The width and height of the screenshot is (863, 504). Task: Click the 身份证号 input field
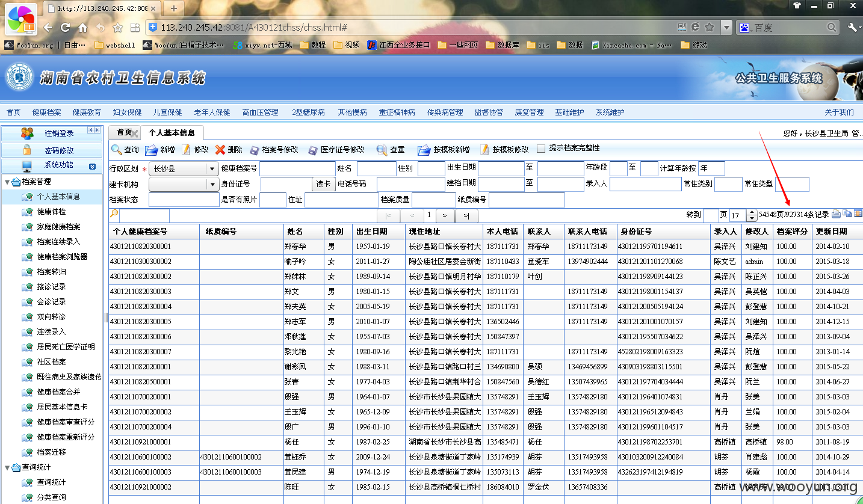286,184
